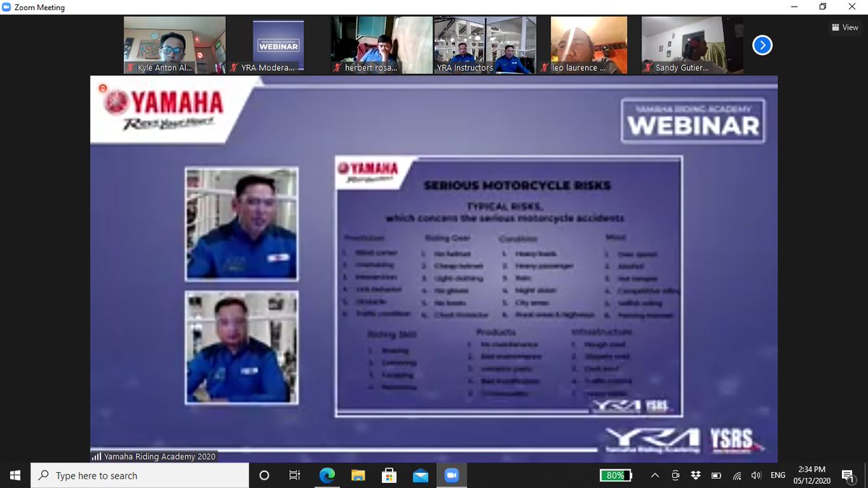868x488 pixels.
Task: Select Kyle Anton participant video thumbnail
Action: (x=174, y=45)
